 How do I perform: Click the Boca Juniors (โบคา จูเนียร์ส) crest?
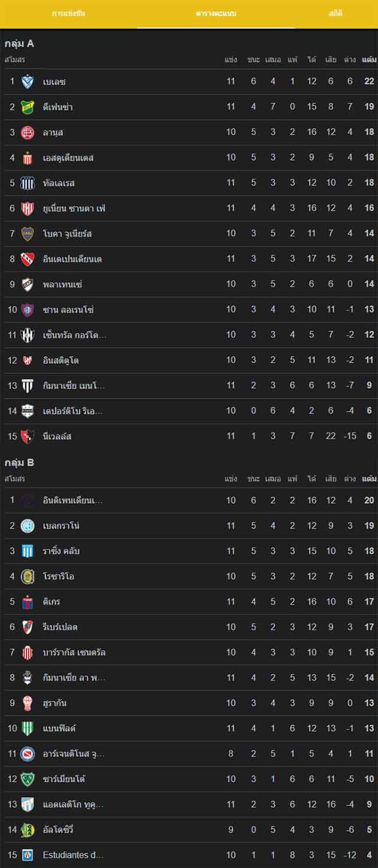click(x=28, y=234)
